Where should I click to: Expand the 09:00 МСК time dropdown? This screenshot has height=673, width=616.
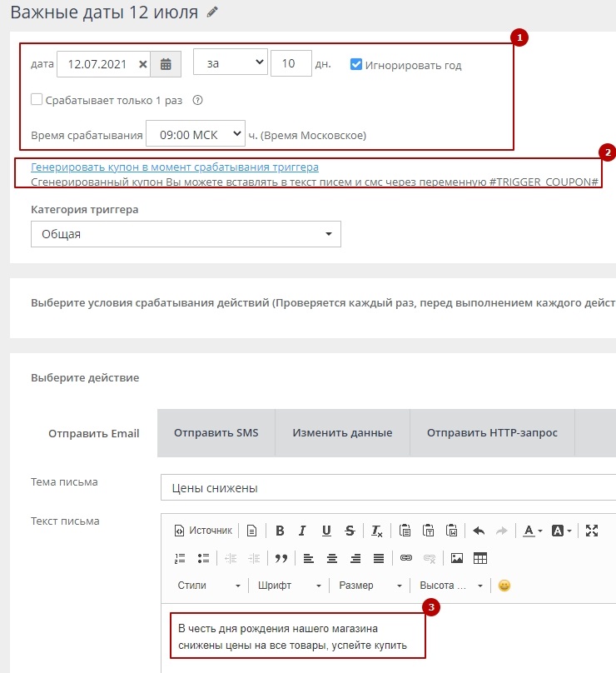(x=195, y=134)
